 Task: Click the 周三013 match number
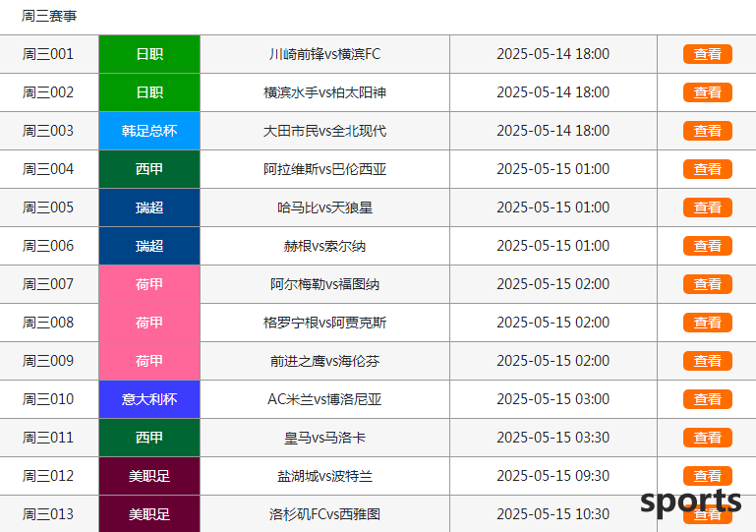[x=48, y=514]
